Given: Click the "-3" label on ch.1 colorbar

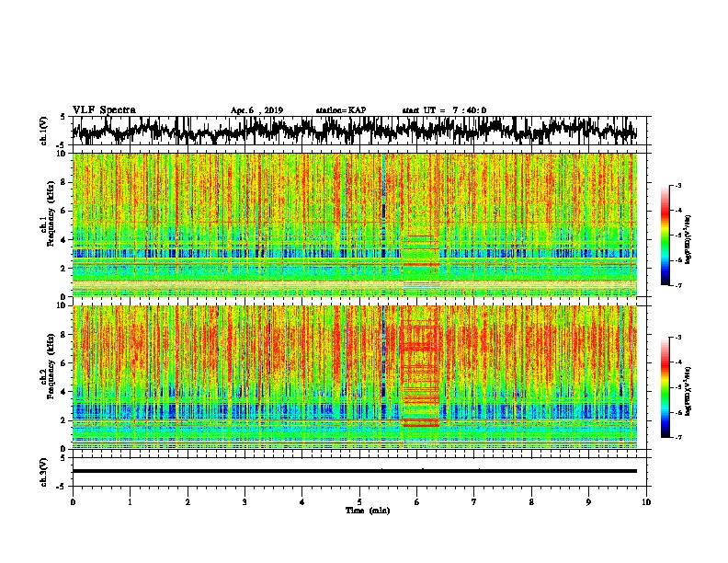Looking at the screenshot, I should click(678, 185).
